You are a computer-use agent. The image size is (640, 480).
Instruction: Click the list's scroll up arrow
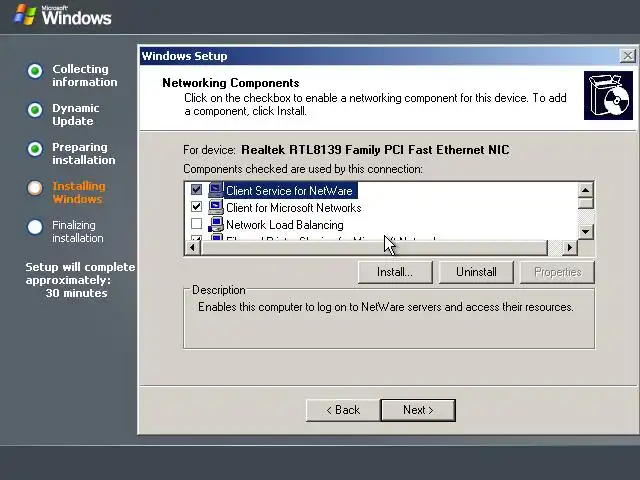[x=585, y=190]
